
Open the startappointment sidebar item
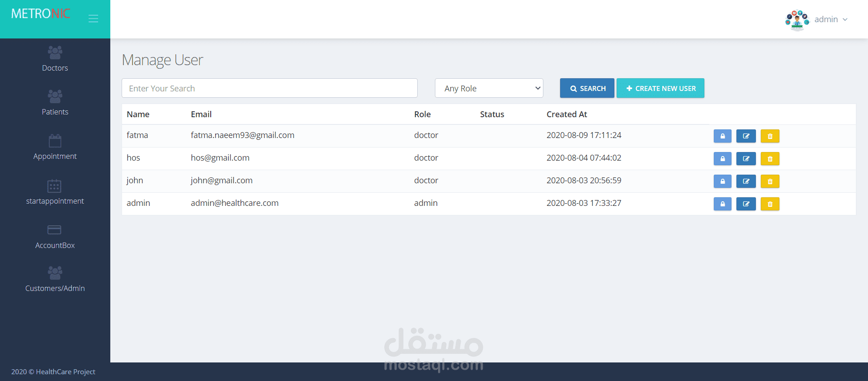click(55, 192)
